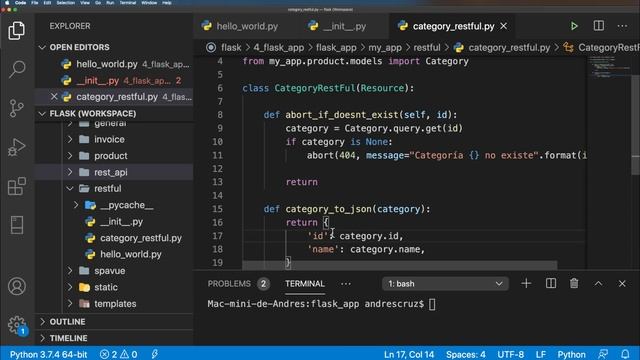Screen dimensions: 640x360
Task: Expand the invoice folder
Action: coord(70,139)
